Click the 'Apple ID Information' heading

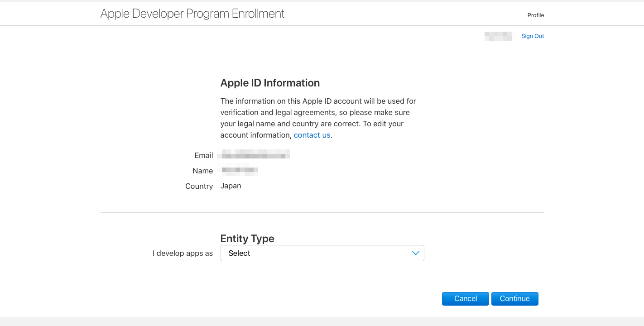270,83
